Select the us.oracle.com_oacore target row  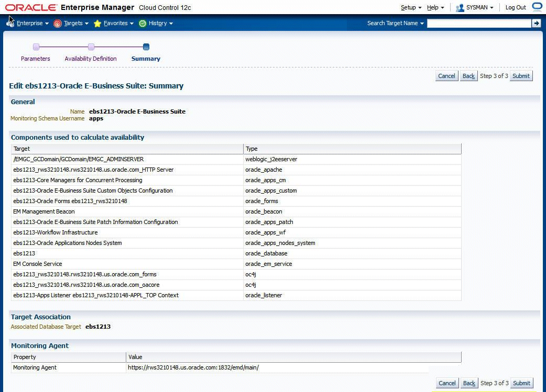(x=236, y=285)
